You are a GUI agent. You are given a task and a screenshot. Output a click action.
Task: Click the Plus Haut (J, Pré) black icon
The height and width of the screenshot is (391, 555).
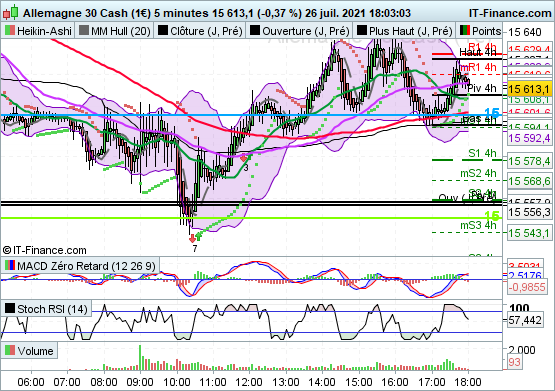(x=362, y=30)
